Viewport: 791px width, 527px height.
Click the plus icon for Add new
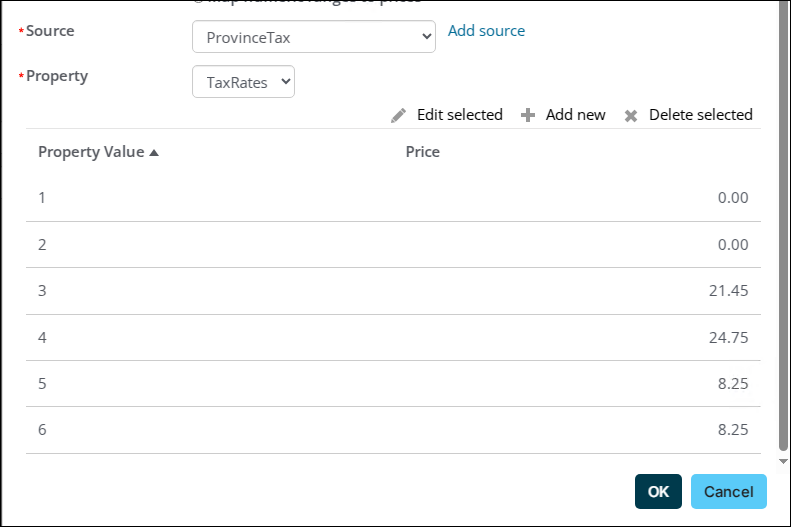[528, 115]
